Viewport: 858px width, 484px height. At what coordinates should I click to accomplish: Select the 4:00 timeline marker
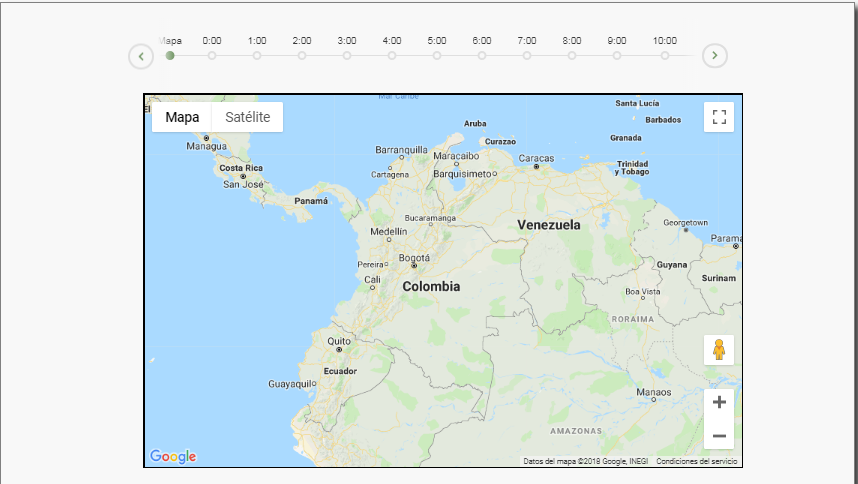tap(392, 55)
